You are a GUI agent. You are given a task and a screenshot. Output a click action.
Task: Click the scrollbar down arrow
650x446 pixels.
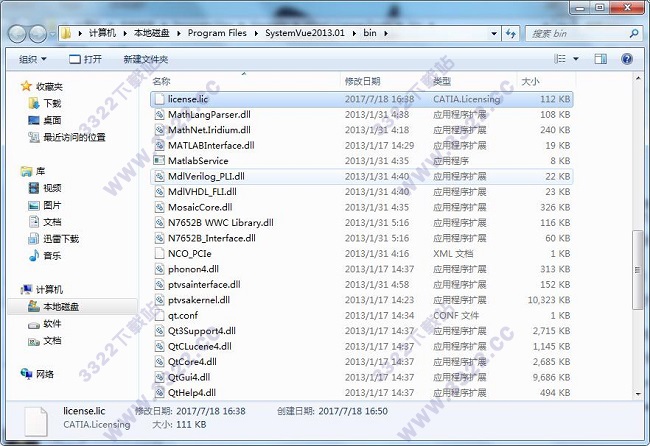[638, 394]
